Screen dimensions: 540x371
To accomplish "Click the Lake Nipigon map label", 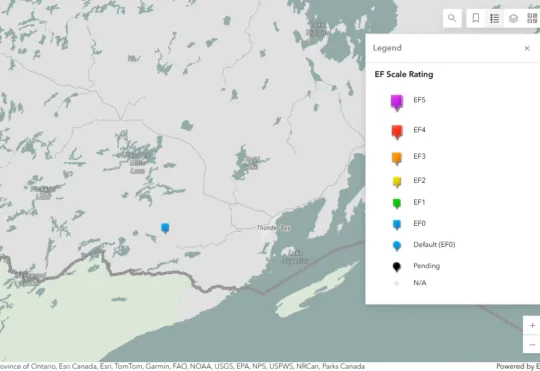I will pyautogui.click(x=317, y=29).
